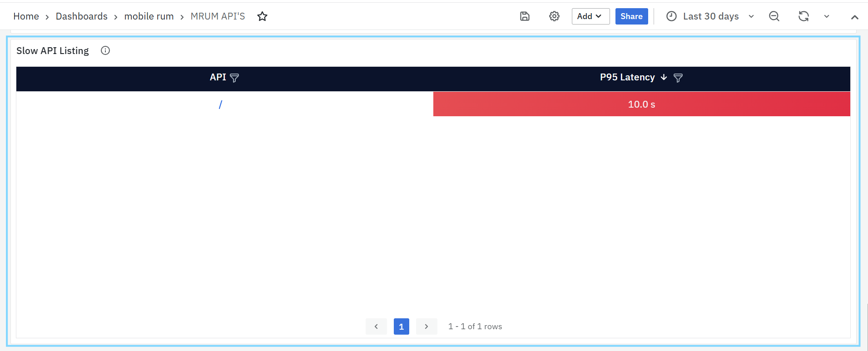The height and width of the screenshot is (351, 868).
Task: Toggle sort order on P95 Latency
Action: coord(664,77)
